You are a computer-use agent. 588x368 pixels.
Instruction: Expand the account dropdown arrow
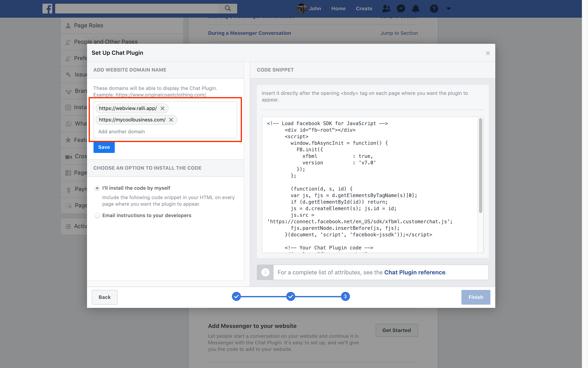tap(449, 9)
